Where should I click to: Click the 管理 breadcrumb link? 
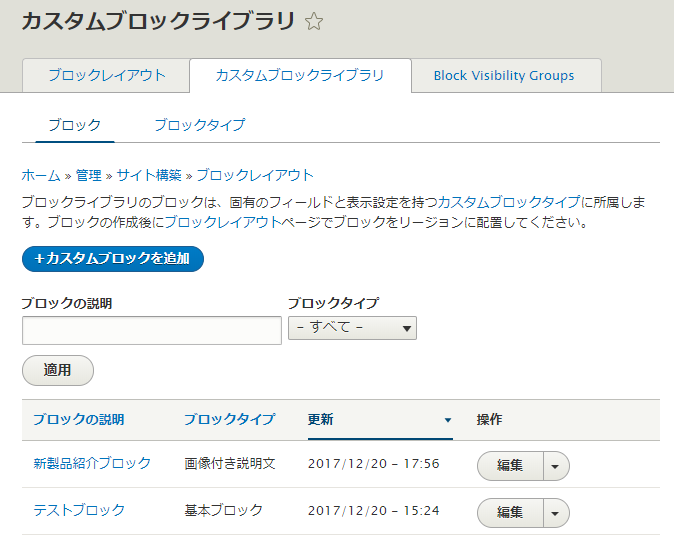tap(88, 175)
